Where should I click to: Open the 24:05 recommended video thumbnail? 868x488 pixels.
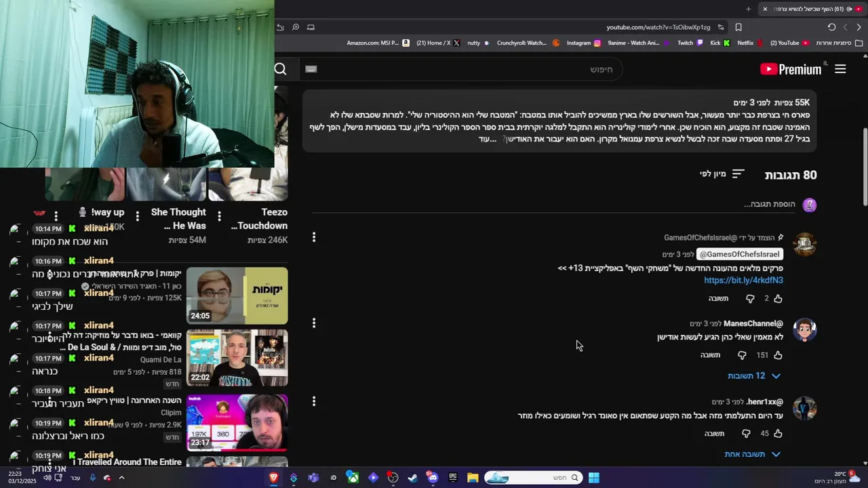tap(237, 296)
